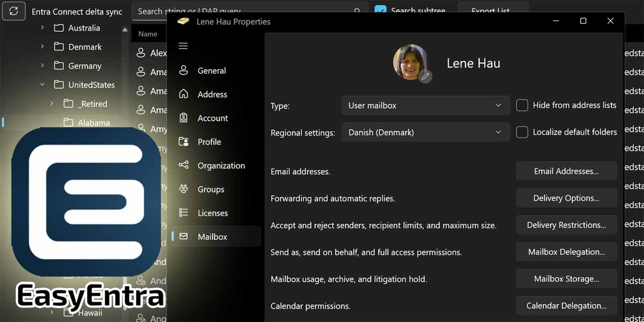Click the Germany folder icon
The image size is (644, 322).
59,66
